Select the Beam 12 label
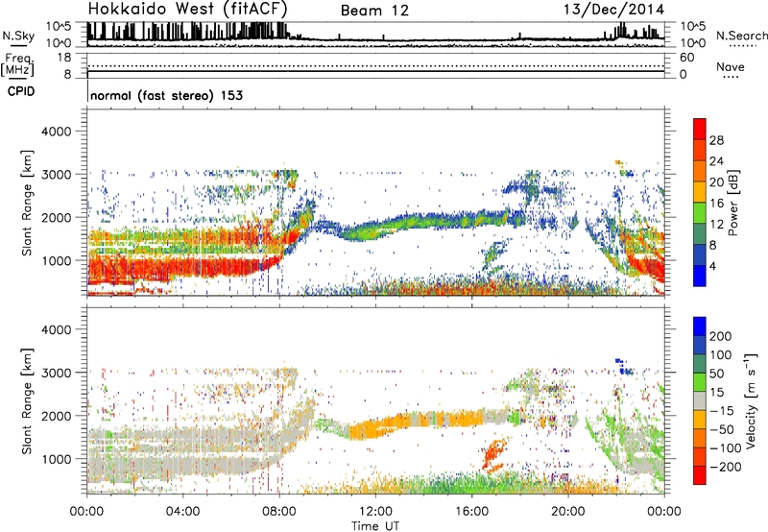Viewport: 768px width, 532px height. click(374, 11)
